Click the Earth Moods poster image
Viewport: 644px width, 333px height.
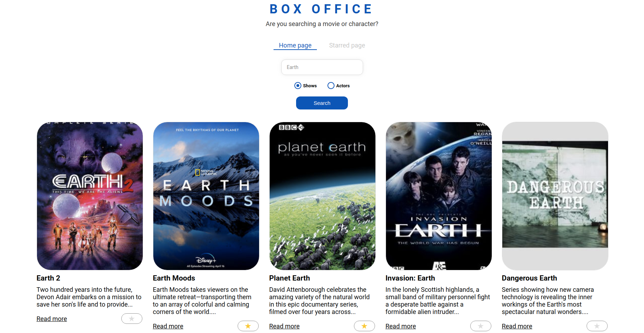tap(206, 196)
